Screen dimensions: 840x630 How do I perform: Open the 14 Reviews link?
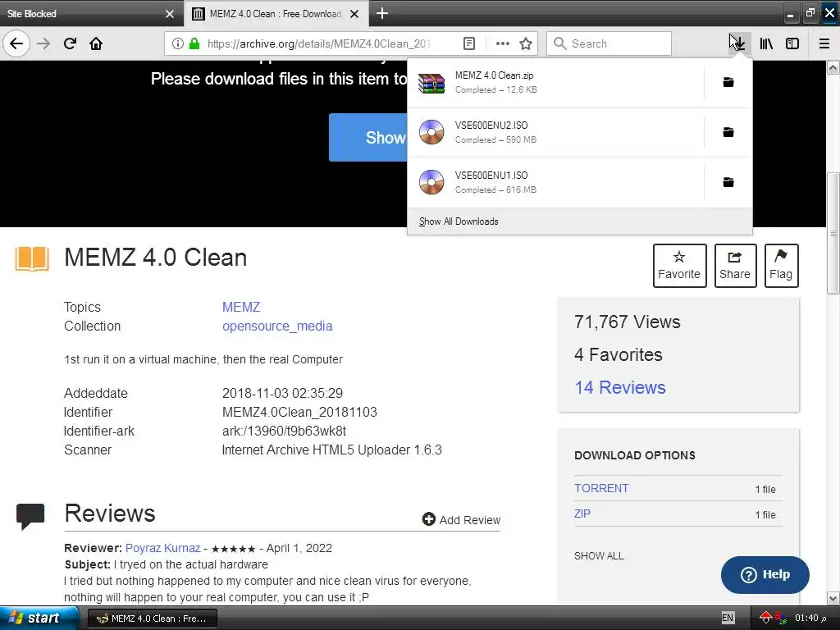coord(620,387)
